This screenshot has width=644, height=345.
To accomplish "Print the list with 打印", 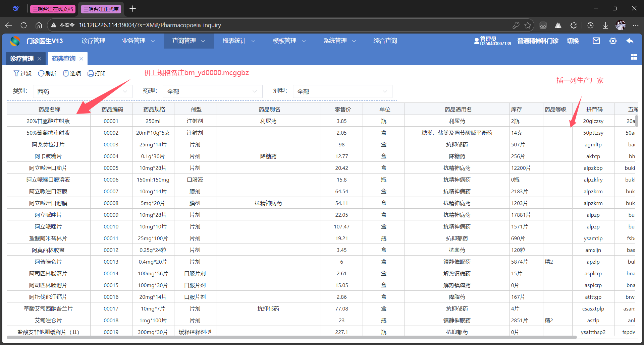I will point(97,73).
